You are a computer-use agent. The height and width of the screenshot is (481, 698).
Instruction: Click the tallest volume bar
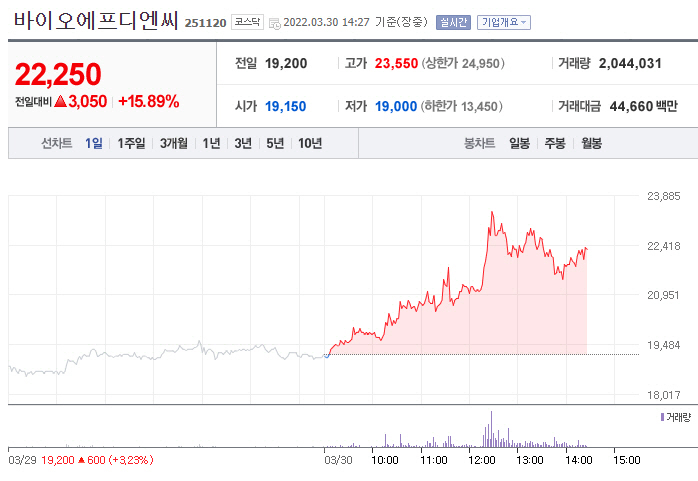[491, 428]
